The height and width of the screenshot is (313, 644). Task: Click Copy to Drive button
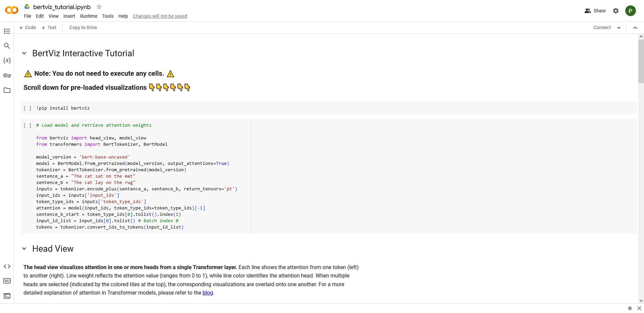pyautogui.click(x=83, y=27)
